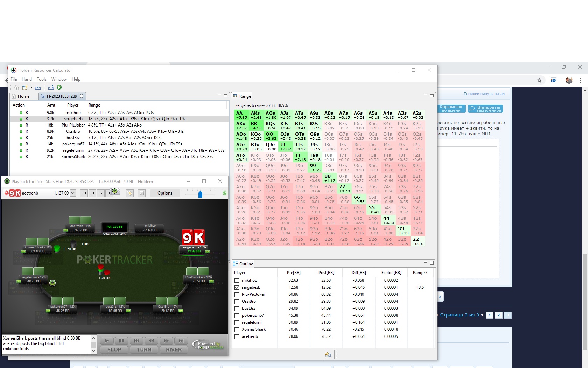Open the File menu

[x=14, y=79]
